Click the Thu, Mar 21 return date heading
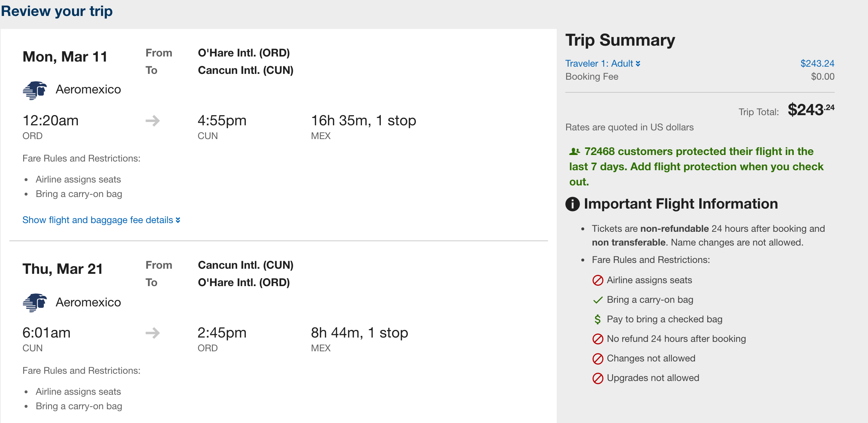 (63, 269)
